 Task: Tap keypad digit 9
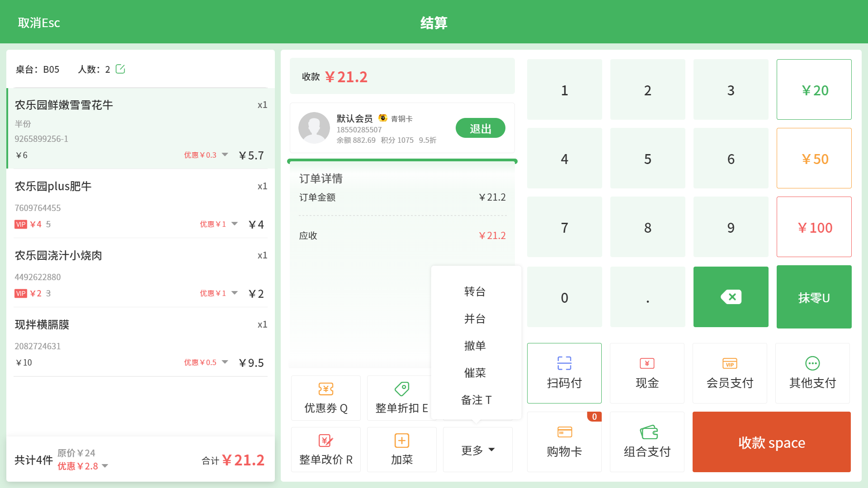[731, 227]
